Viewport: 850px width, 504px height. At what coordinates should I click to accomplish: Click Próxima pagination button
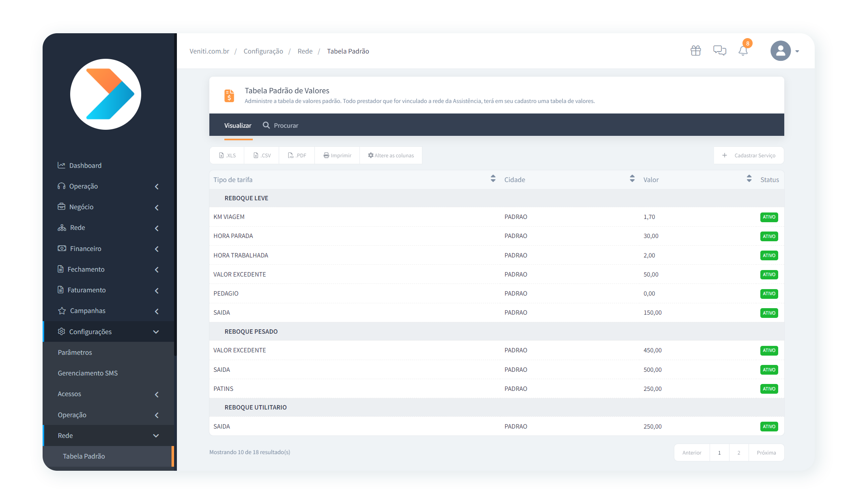click(766, 453)
